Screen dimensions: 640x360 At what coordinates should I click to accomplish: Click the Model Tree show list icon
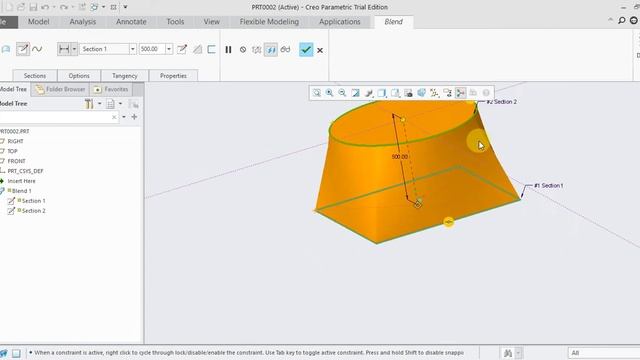coord(110,104)
